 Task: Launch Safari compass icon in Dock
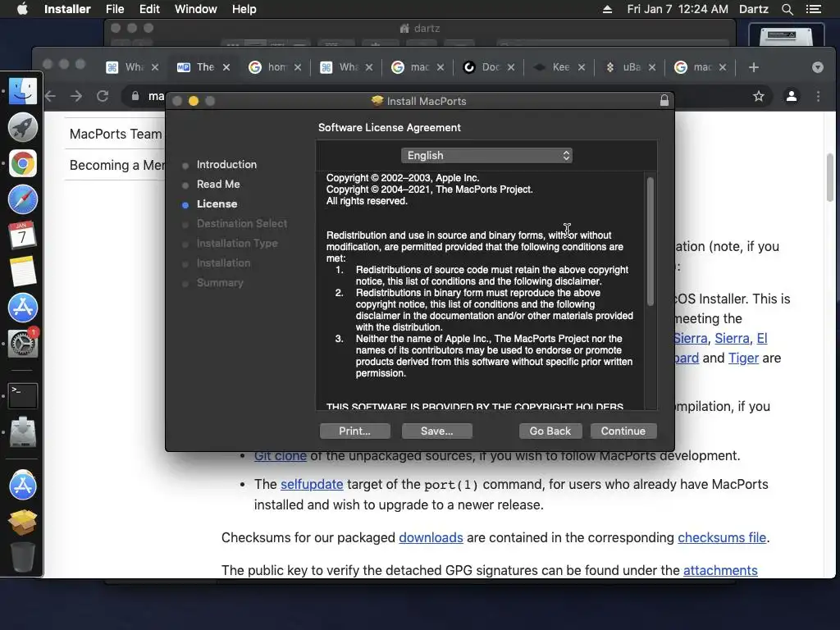point(22,199)
